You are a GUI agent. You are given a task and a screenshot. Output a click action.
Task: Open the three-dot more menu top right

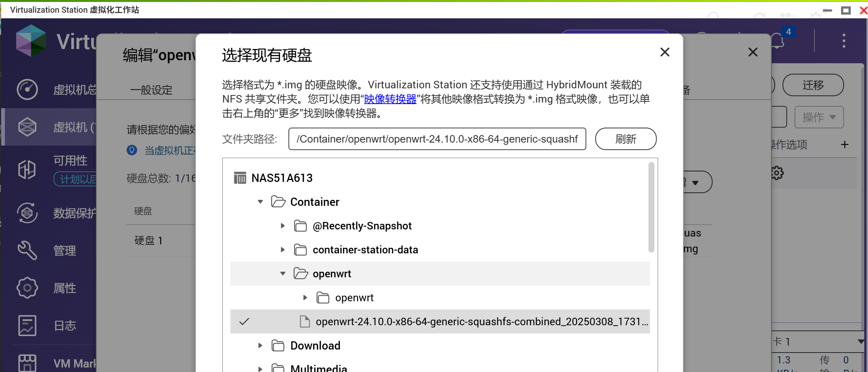(844, 40)
